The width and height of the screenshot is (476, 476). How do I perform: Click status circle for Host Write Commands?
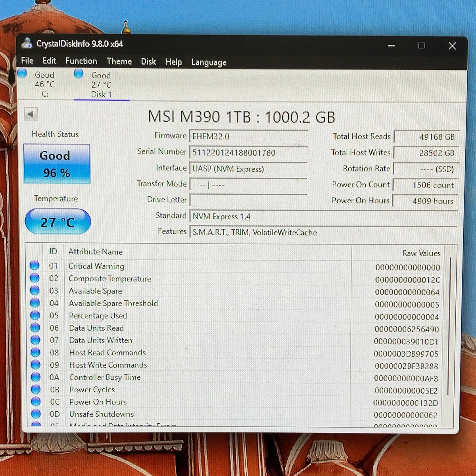click(36, 365)
